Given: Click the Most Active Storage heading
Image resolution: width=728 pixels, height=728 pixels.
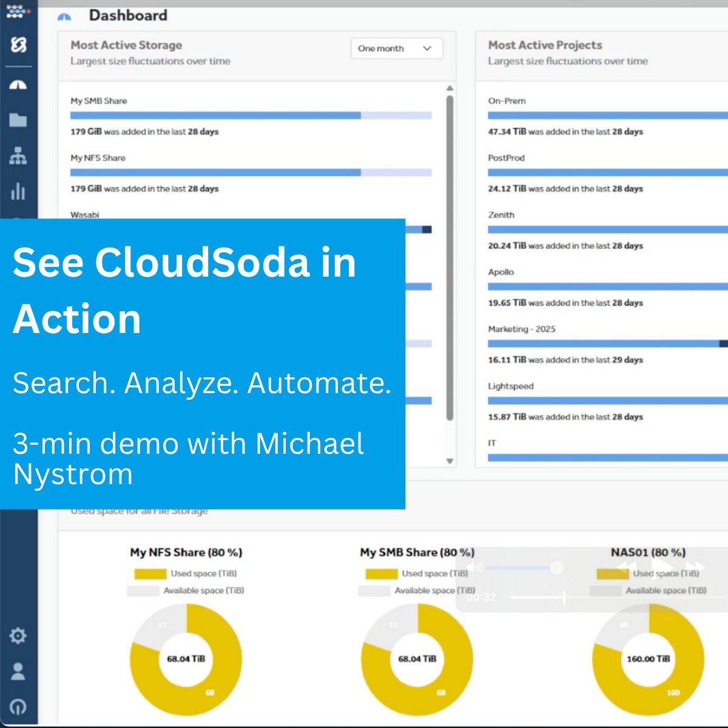Looking at the screenshot, I should pyautogui.click(x=126, y=45).
